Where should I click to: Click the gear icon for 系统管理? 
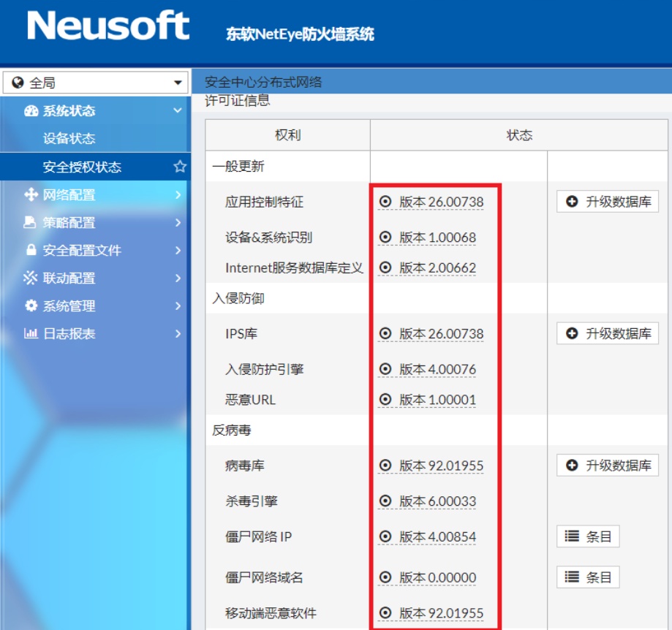tap(31, 305)
